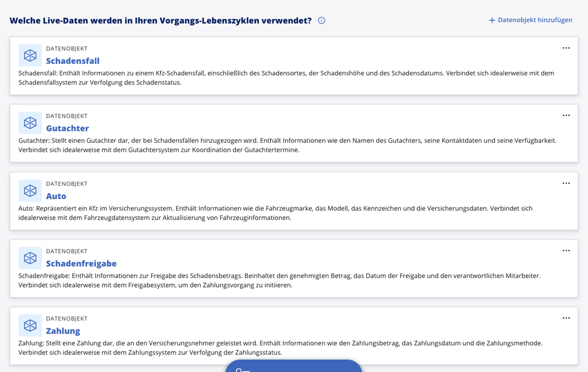Click the Gutachter data object cube icon
Image resolution: width=588 pixels, height=372 pixels.
click(x=30, y=123)
